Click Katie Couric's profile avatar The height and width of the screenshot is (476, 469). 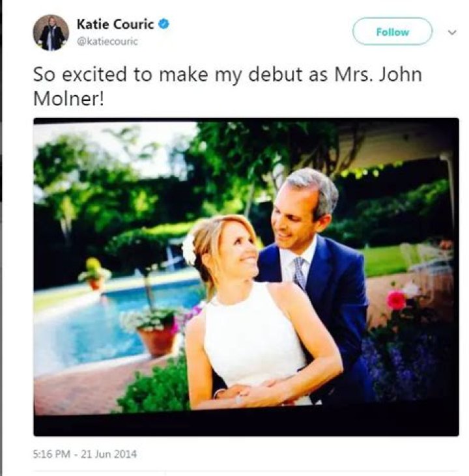(x=51, y=33)
